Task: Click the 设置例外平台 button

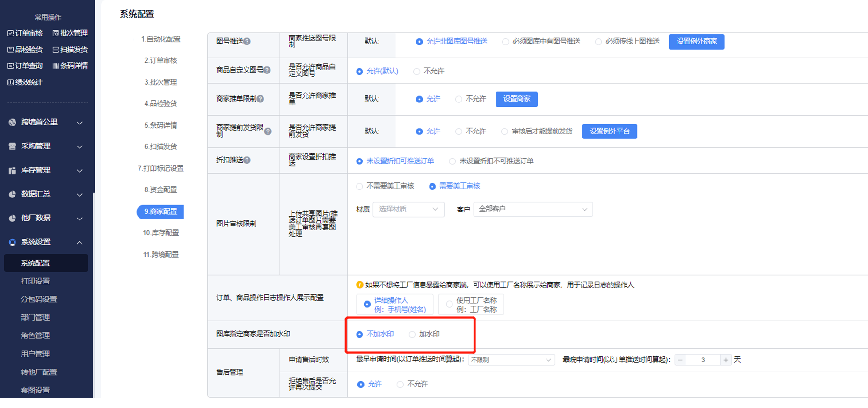Action: pyautogui.click(x=609, y=131)
